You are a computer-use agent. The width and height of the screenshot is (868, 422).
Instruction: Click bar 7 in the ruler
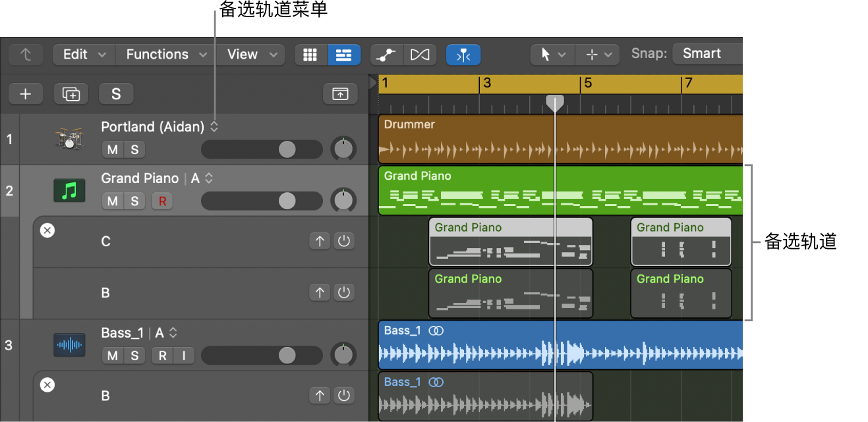point(689,84)
